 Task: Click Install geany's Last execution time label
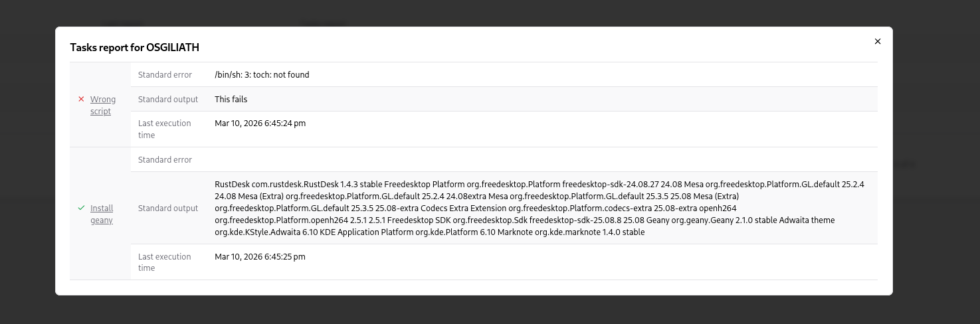point(164,262)
